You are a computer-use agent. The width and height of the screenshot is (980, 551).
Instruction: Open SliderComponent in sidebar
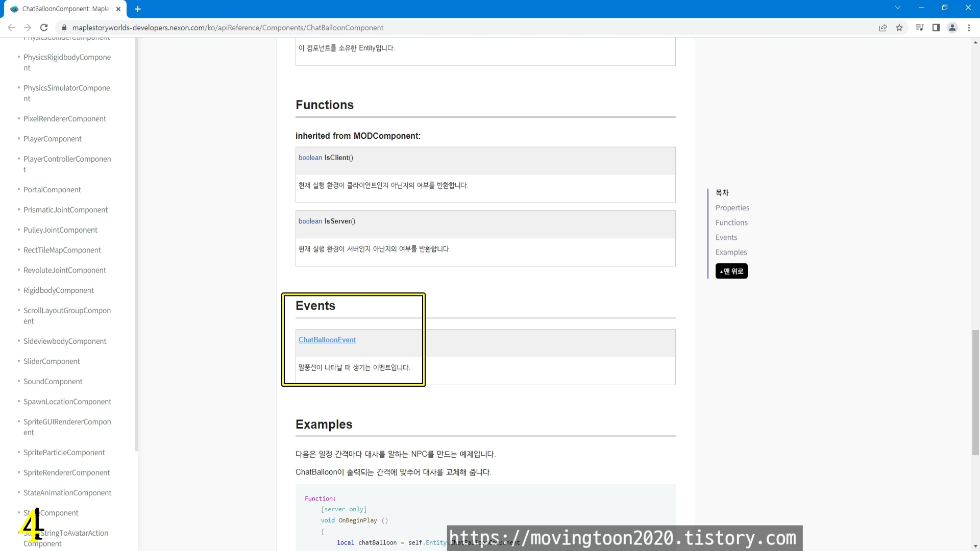(52, 361)
